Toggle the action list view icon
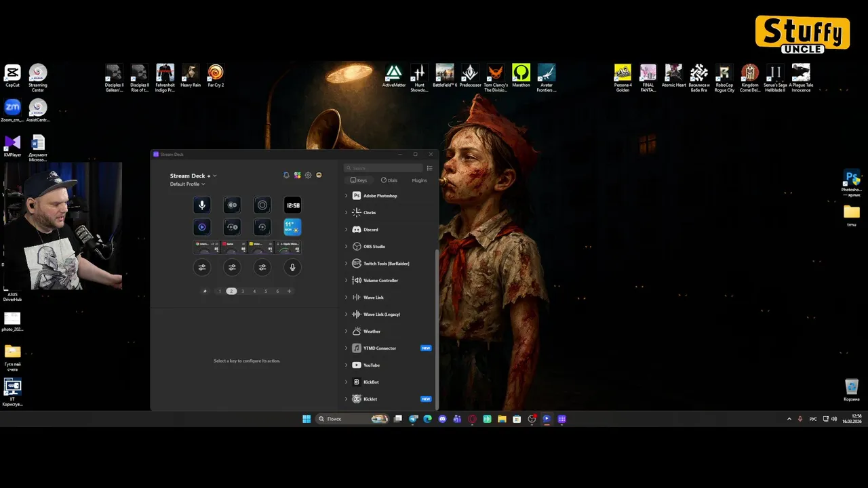 point(429,168)
